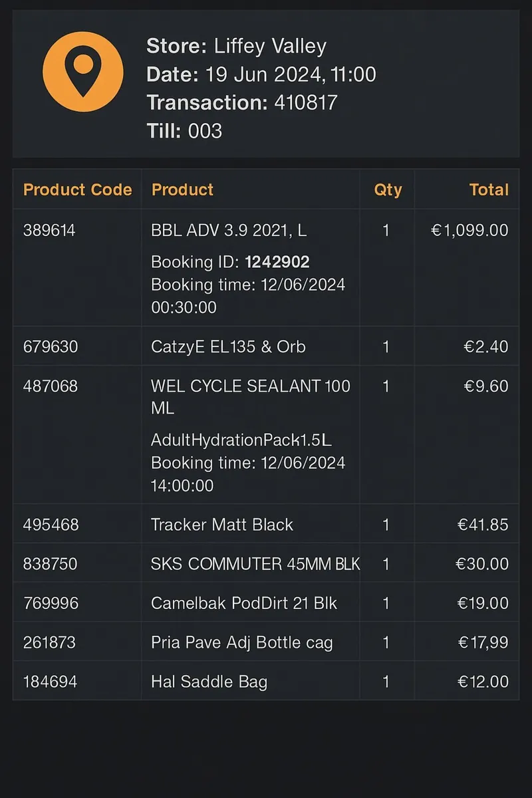Select the Hal Saddle Bag row
Viewport: 532px width, 798px height.
pos(266,681)
